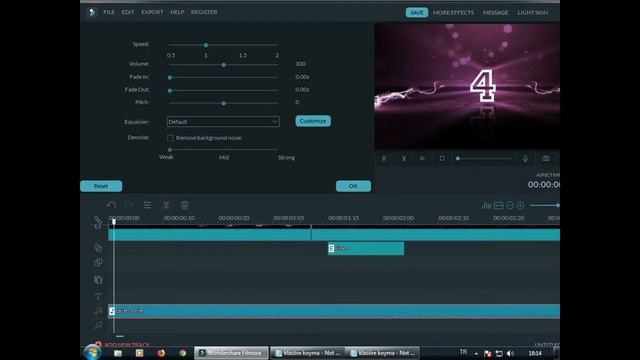Click the overlay effects track icon
640x360 pixels.
(x=98, y=248)
